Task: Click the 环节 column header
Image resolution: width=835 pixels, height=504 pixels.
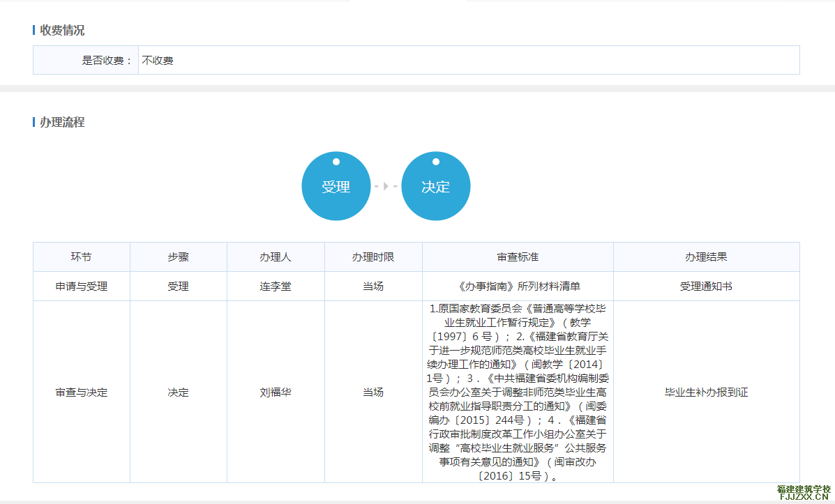Action: [x=81, y=257]
